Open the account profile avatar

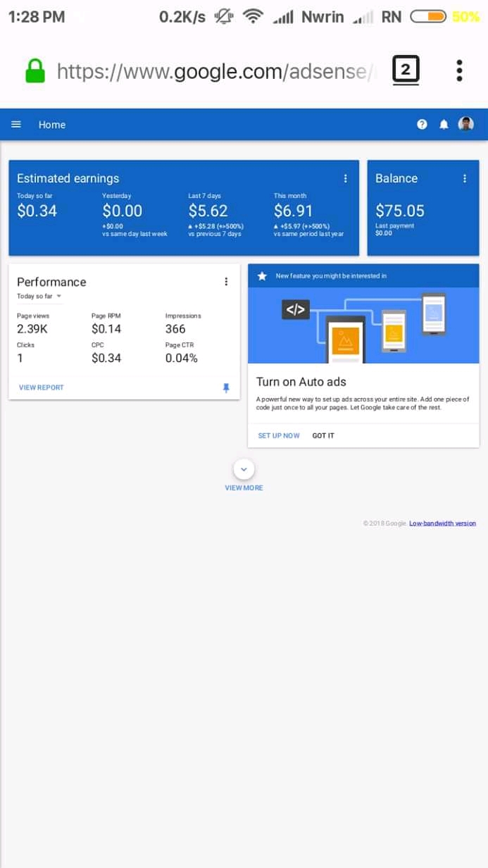click(x=465, y=124)
